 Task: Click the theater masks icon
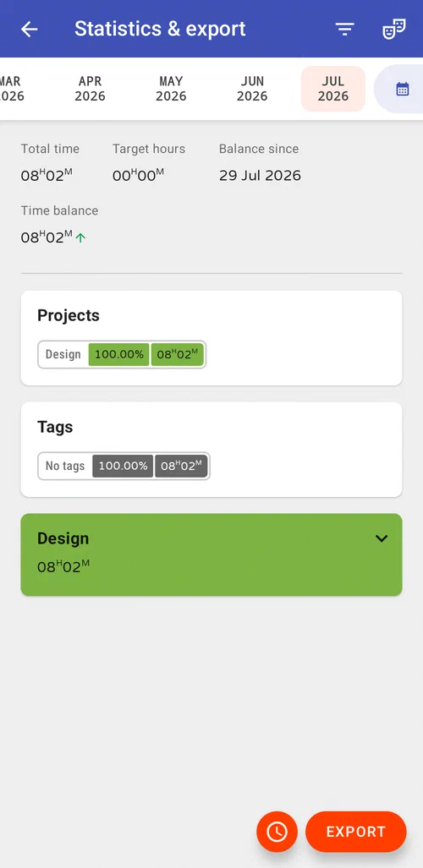click(x=393, y=30)
